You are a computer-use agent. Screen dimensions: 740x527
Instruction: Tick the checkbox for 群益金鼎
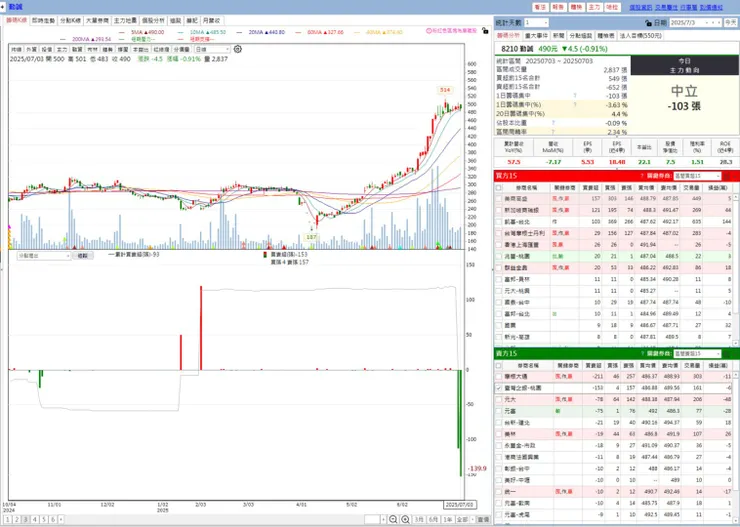tap(499, 268)
